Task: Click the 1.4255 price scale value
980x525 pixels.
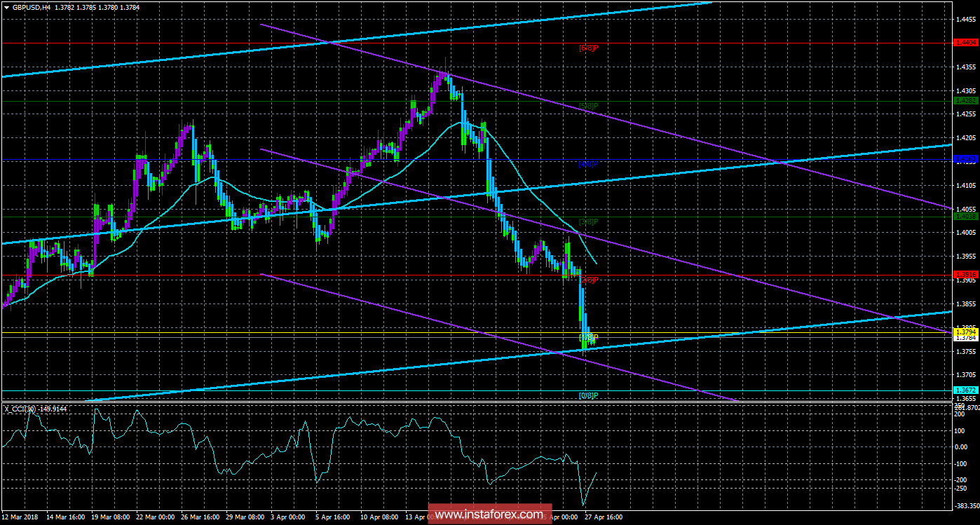Action: (966, 114)
